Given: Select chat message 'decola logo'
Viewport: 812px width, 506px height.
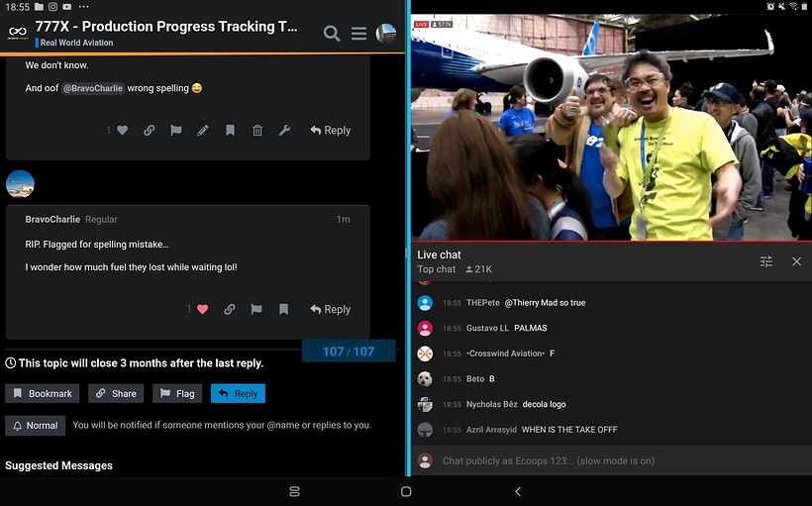Looking at the screenshot, I should pyautogui.click(x=544, y=404).
